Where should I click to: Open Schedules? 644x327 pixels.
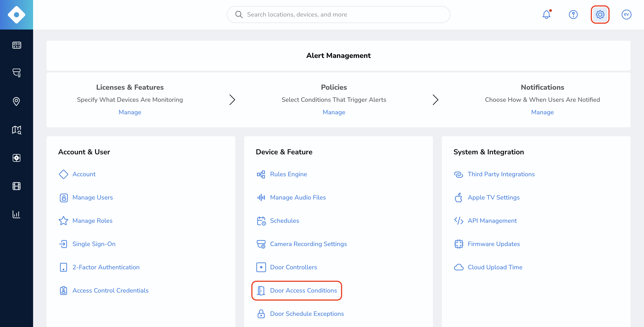click(284, 221)
